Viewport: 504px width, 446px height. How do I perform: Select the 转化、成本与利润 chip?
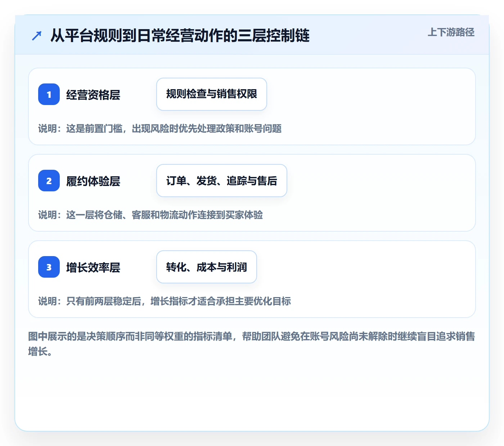[207, 267]
